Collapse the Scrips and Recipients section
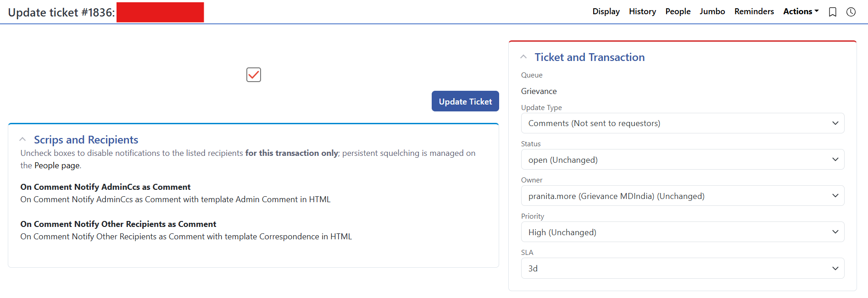 (22, 139)
